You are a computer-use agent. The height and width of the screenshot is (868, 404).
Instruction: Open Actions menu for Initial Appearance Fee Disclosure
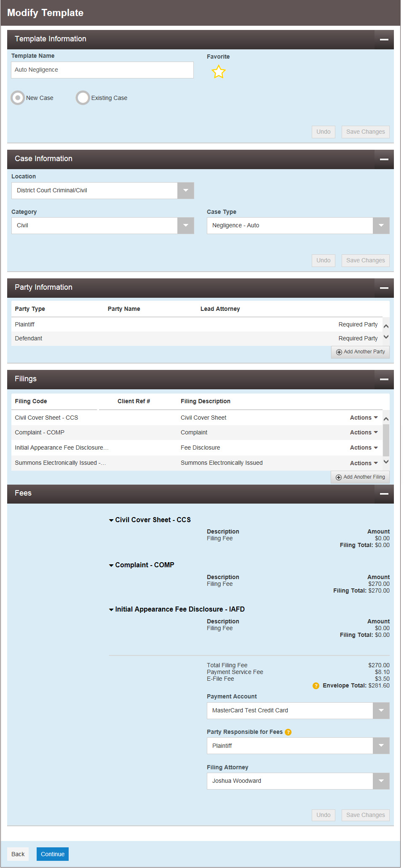point(364,447)
